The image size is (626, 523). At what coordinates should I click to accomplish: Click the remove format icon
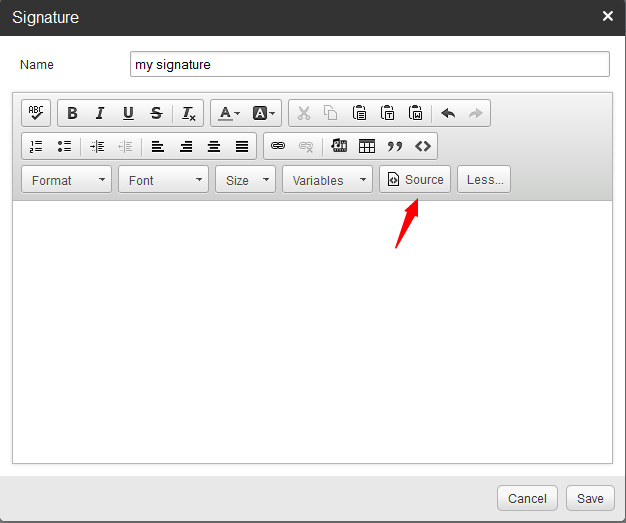(x=189, y=113)
